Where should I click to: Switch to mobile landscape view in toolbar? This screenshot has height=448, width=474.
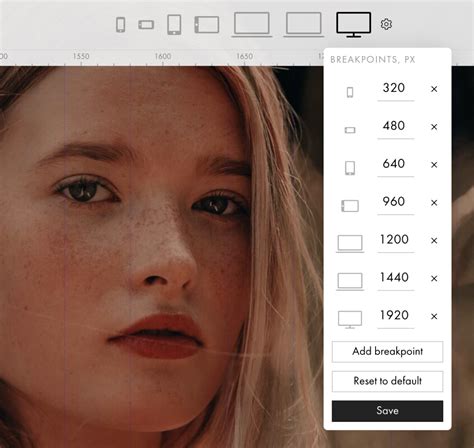[146, 25]
